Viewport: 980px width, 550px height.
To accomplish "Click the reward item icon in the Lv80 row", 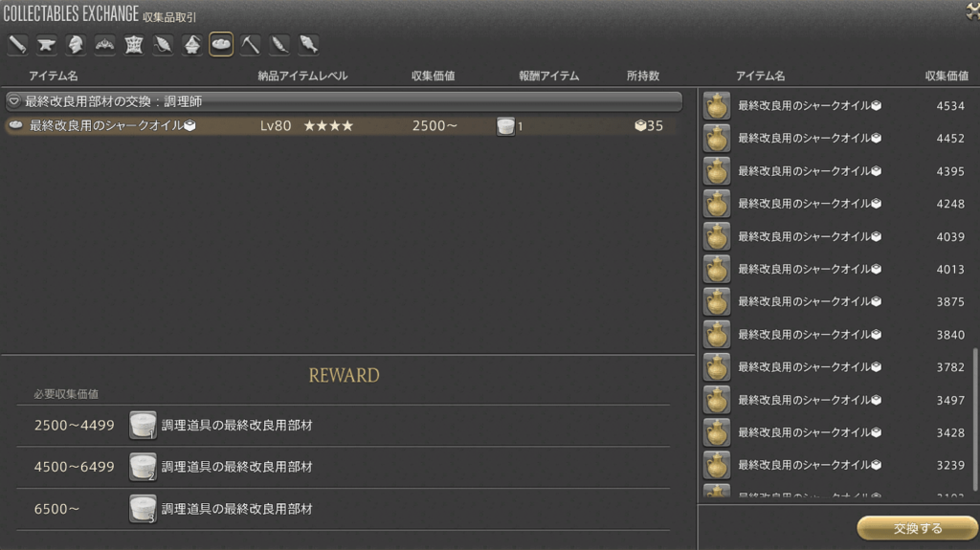I will 505,126.
